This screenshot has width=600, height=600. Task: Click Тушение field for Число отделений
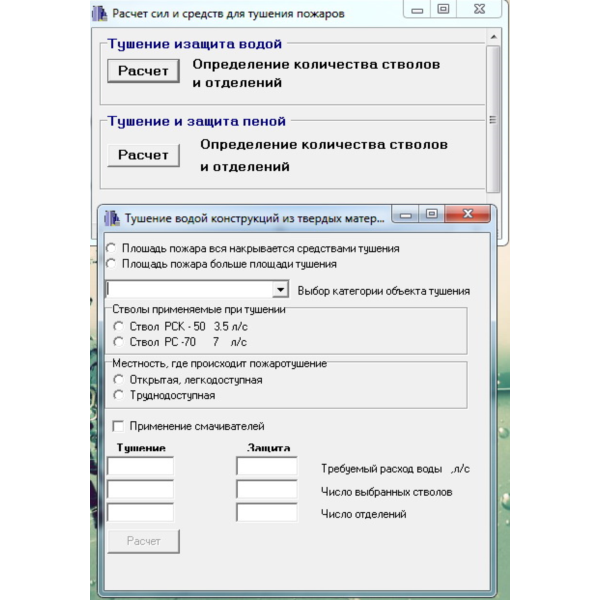coord(140,513)
